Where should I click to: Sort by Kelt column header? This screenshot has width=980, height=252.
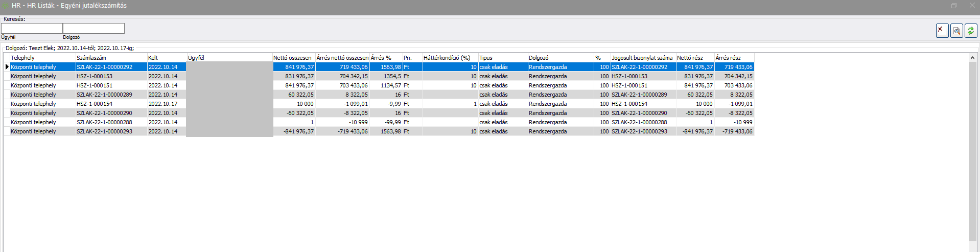(x=166, y=58)
